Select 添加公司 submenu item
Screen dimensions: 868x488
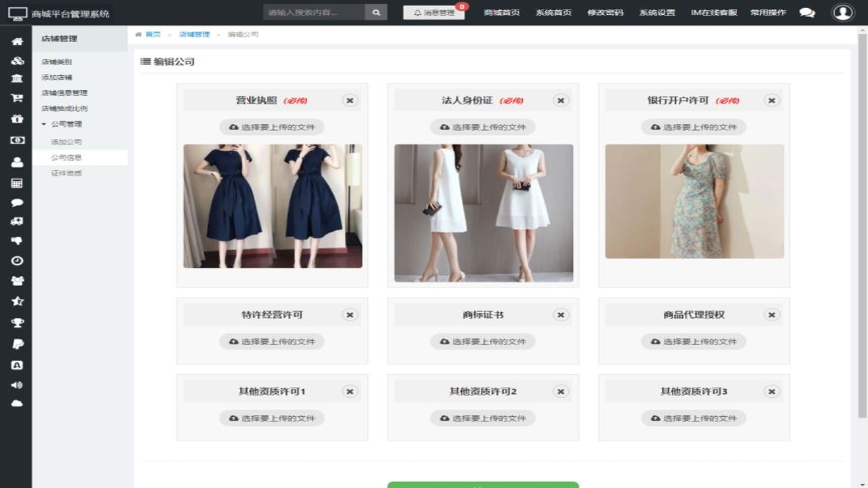click(66, 142)
